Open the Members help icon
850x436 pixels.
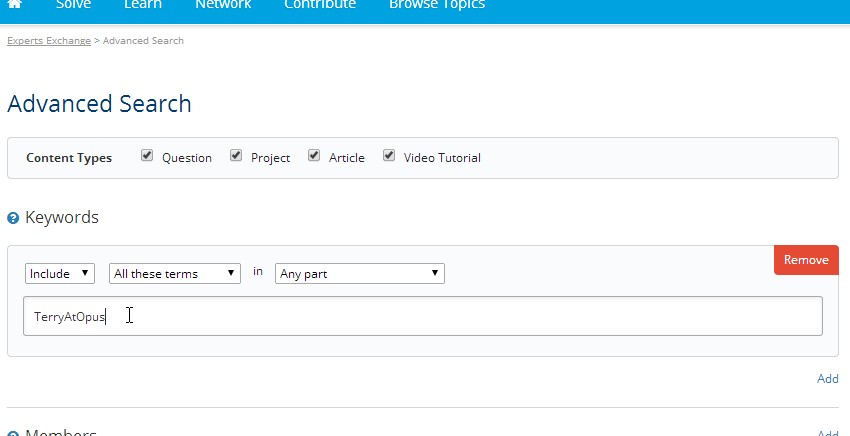13,433
